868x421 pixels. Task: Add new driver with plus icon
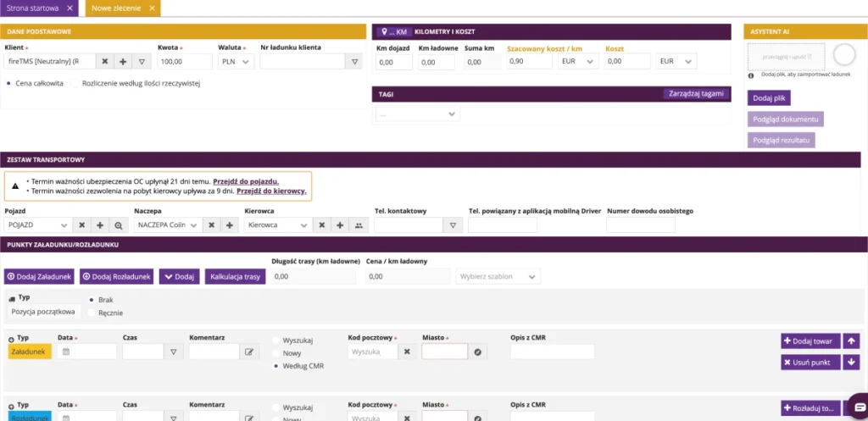pos(340,225)
